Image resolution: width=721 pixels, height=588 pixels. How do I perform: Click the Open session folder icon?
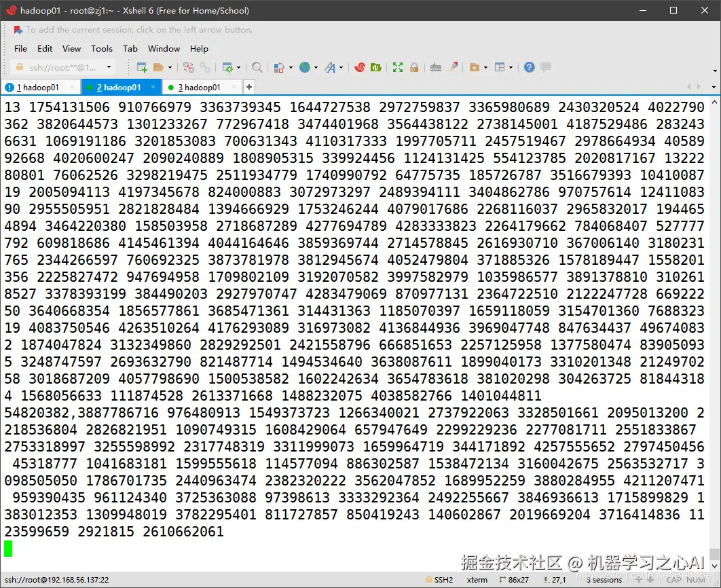(158, 68)
